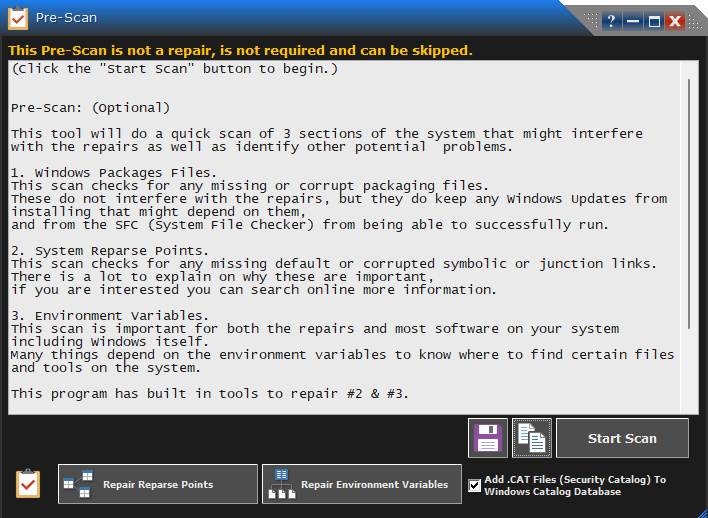
Task: Click the windows icon on Repair Reparse Points
Action: (x=77, y=484)
